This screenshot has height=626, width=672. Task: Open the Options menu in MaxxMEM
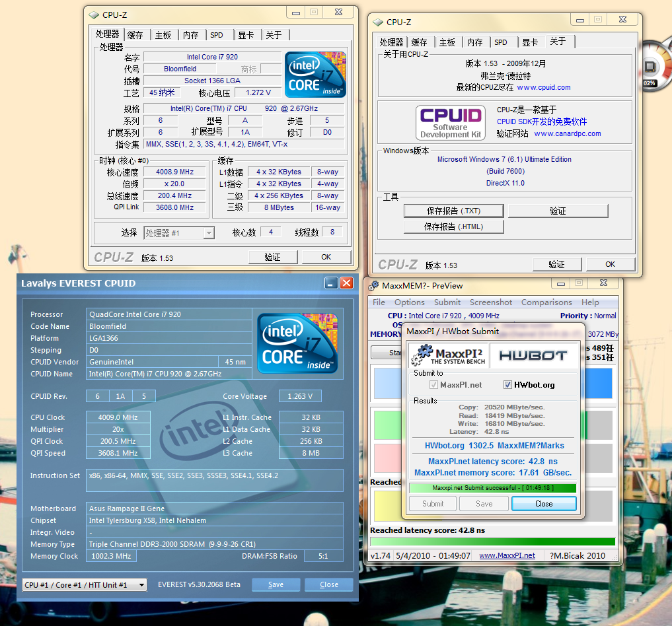coord(410,302)
